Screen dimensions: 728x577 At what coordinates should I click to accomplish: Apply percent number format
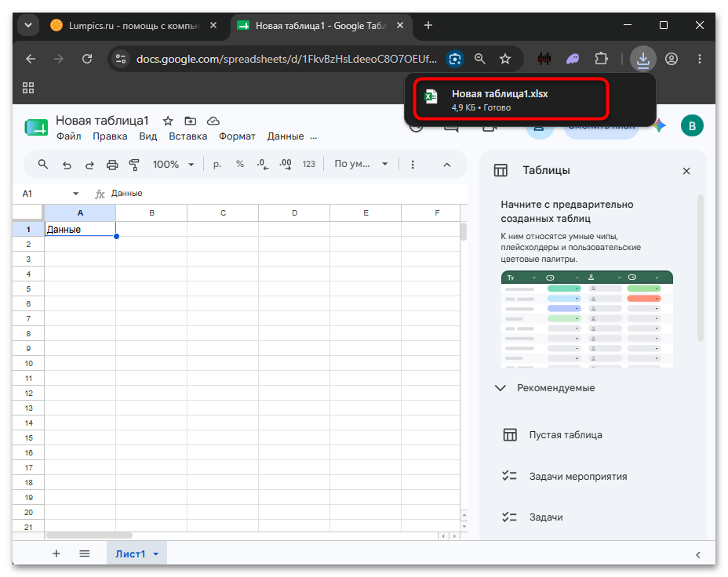coord(239,164)
